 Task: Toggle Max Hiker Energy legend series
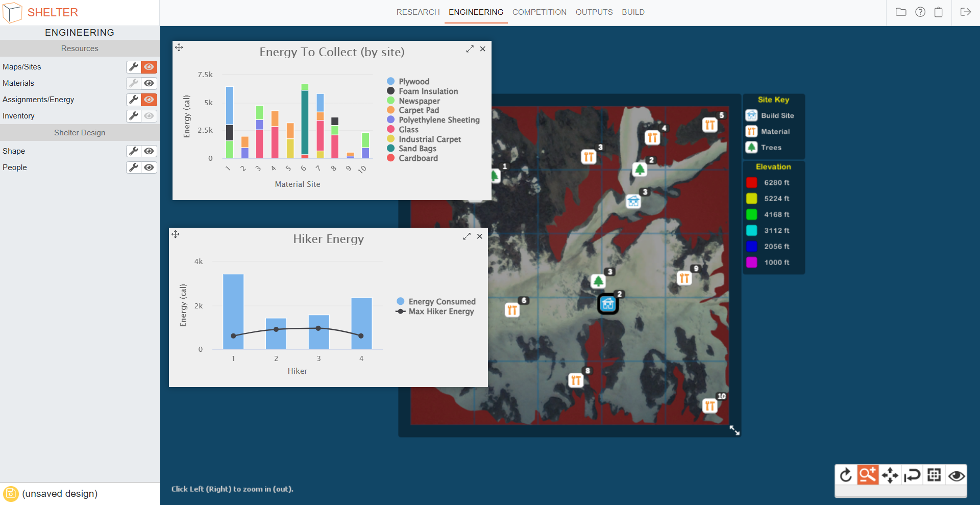[441, 311]
